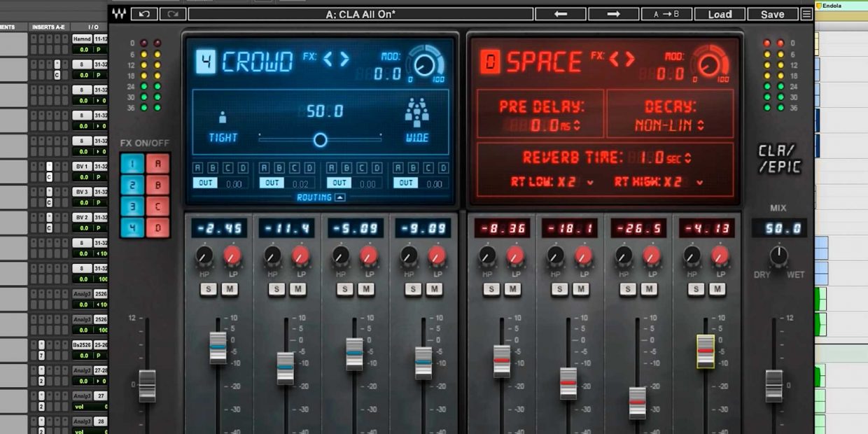Click the LP knob under -8.36 readout
This screenshot has width=868, height=434.
point(514,255)
